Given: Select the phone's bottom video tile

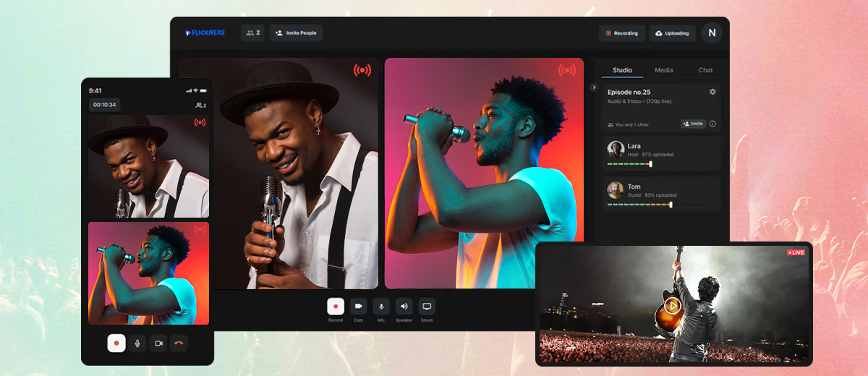Looking at the screenshot, I should [148, 273].
